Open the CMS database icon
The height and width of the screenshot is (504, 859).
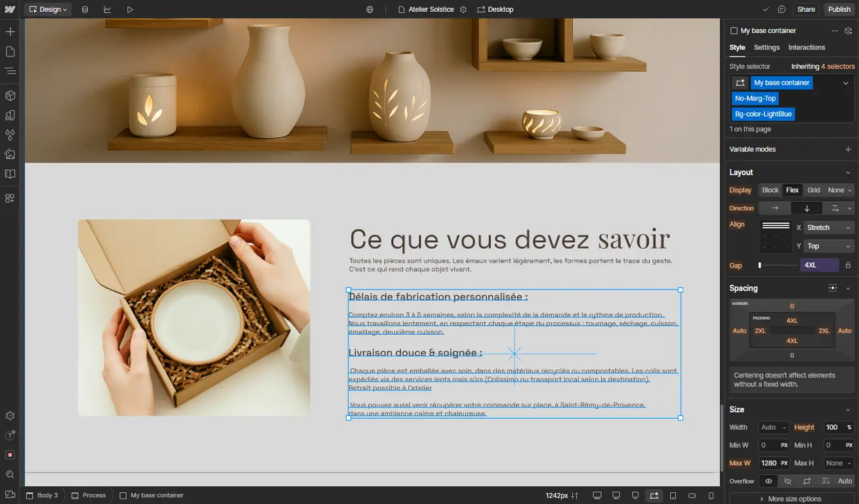[85, 9]
